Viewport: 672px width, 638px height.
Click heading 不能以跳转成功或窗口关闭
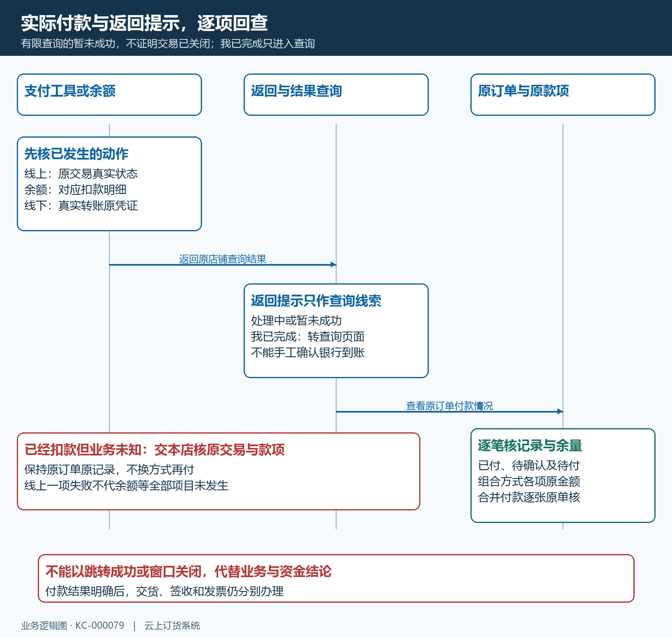(123, 572)
